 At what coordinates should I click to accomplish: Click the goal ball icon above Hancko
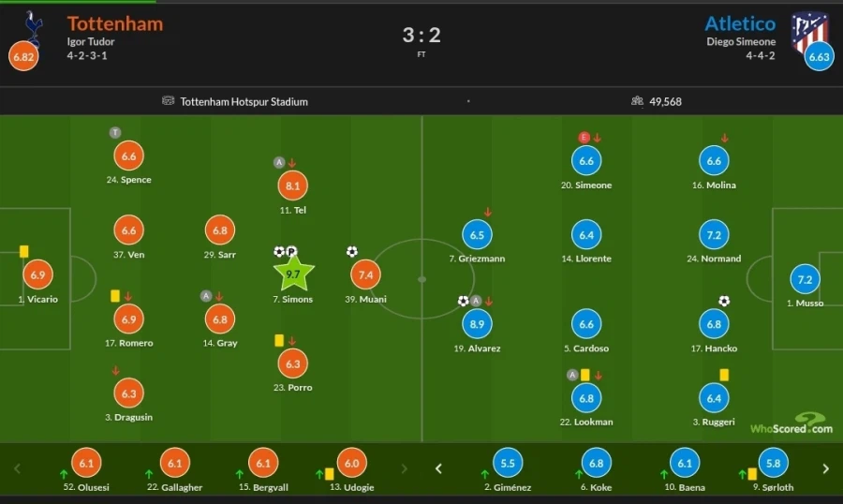[724, 301]
